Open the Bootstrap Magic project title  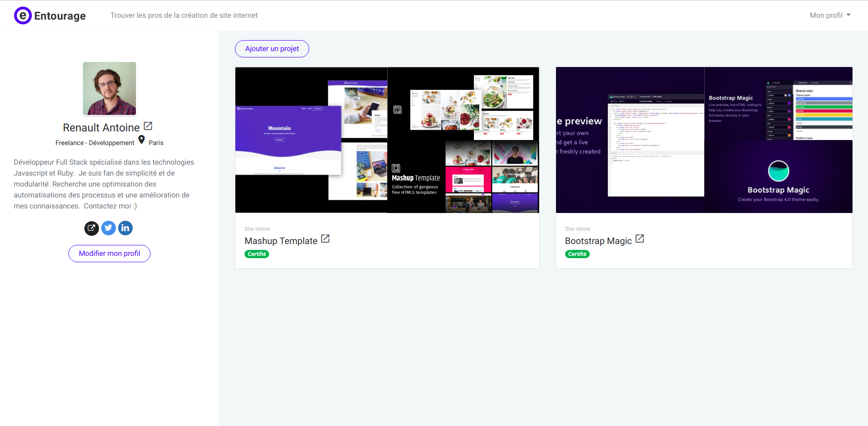click(598, 241)
